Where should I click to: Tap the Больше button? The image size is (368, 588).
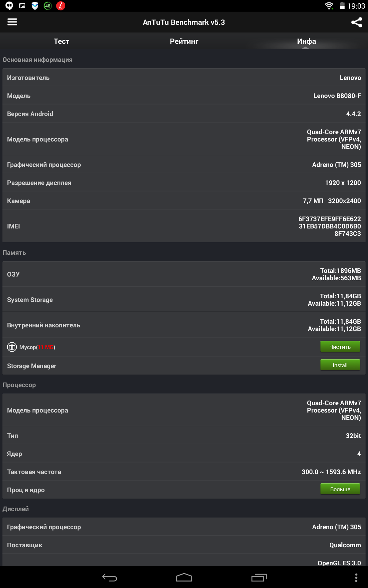[x=340, y=489]
